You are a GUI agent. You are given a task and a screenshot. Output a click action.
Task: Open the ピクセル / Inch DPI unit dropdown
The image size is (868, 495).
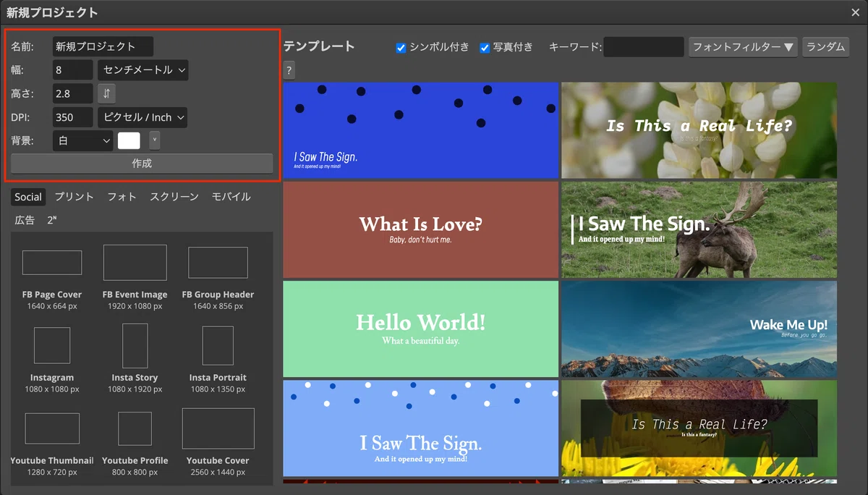[142, 117]
